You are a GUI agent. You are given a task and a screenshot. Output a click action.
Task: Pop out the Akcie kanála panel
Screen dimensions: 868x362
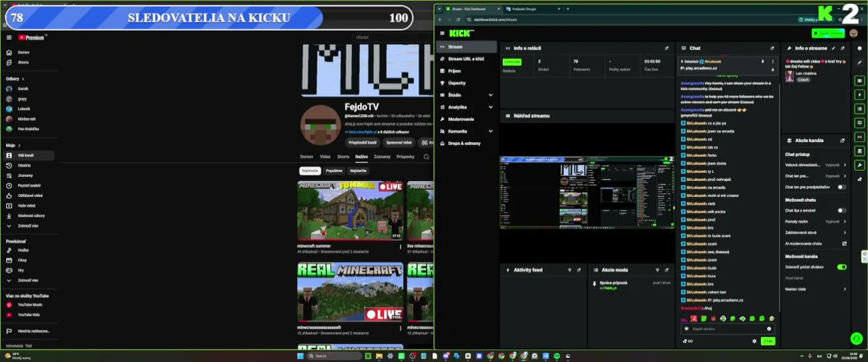pos(842,141)
